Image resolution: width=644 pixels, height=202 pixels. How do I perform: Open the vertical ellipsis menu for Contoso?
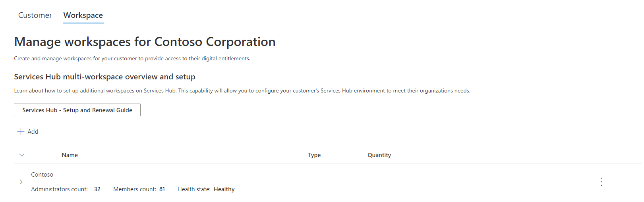click(x=601, y=182)
